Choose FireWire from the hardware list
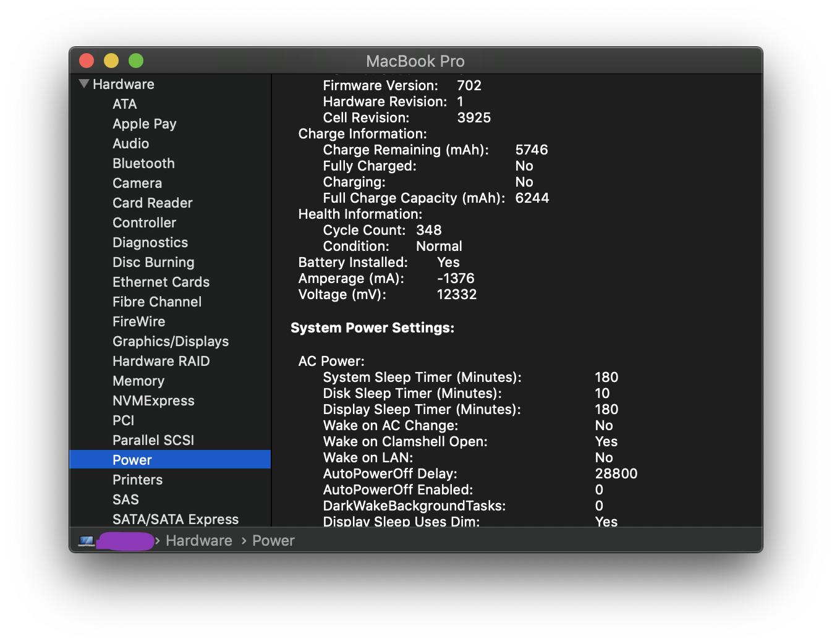The width and height of the screenshot is (832, 644). click(x=139, y=321)
